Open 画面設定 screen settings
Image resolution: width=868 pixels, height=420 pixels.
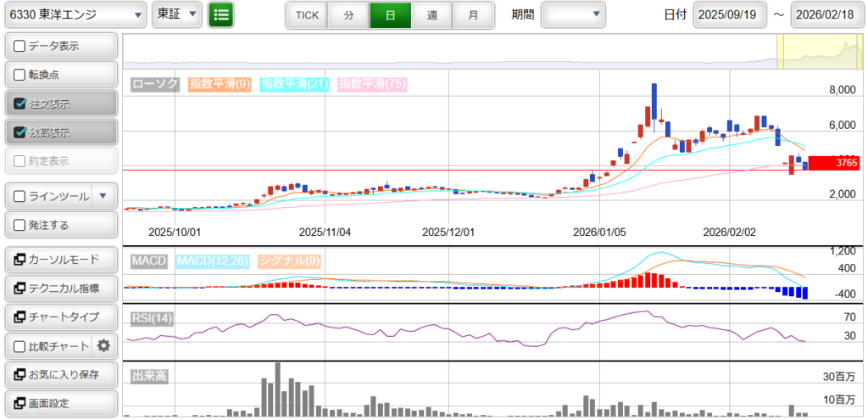pos(60,403)
